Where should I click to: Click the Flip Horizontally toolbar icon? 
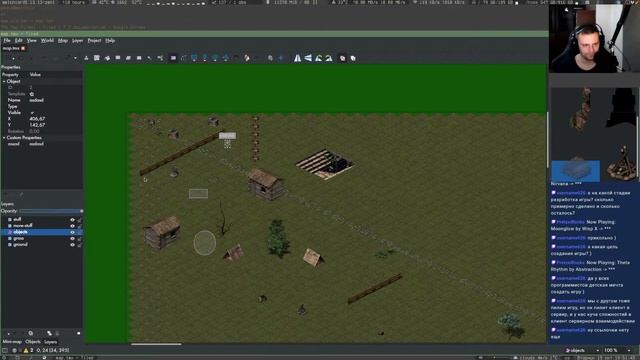pos(297,58)
